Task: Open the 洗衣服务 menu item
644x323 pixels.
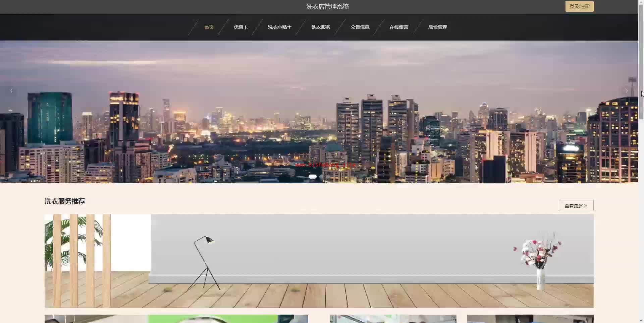Action: click(321, 27)
